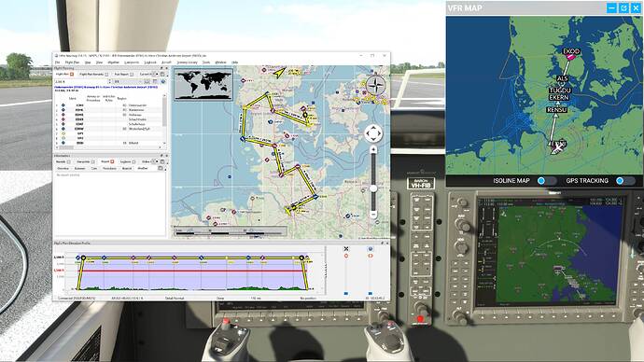
Task: Open the File menu in Little Navmap
Action: click(58, 63)
